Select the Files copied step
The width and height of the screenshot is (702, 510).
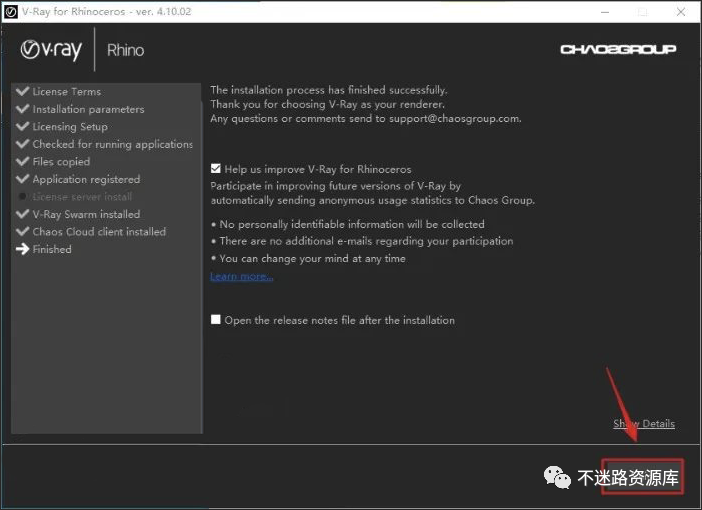click(61, 162)
